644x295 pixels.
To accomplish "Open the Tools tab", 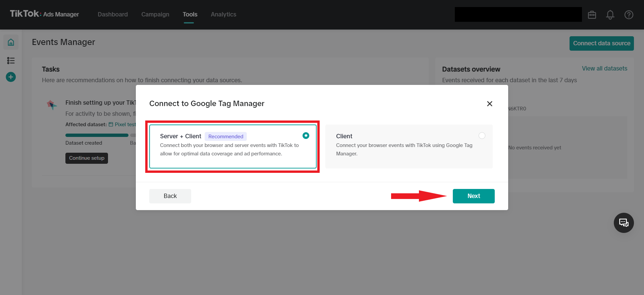I will point(190,14).
